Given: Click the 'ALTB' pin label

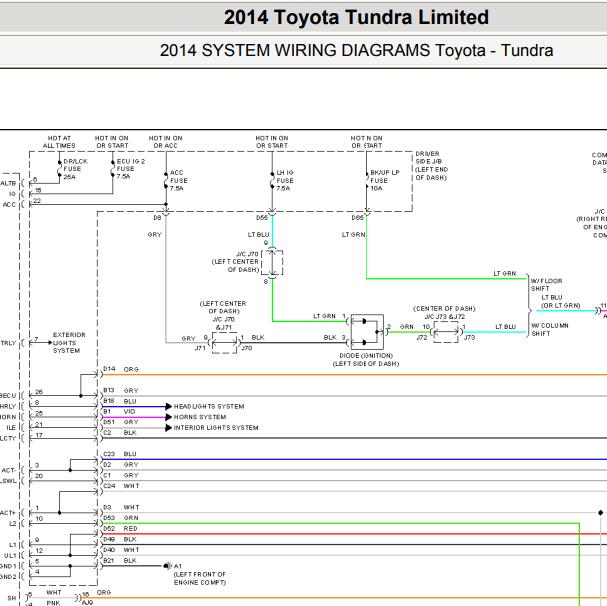Looking at the screenshot, I should pos(8,183).
